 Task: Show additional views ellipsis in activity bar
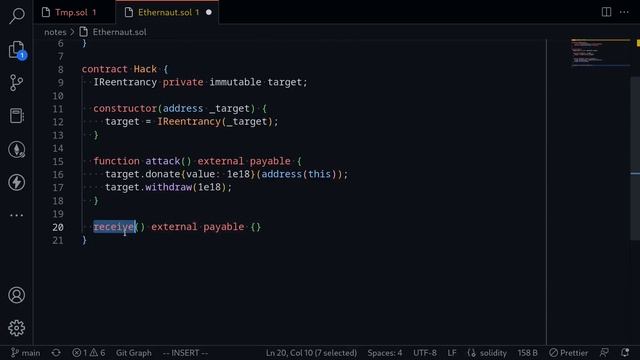17,215
